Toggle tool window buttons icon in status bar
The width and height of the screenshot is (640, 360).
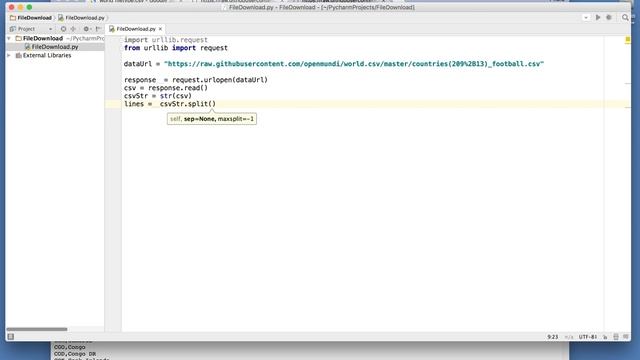pyautogui.click(x=11, y=337)
